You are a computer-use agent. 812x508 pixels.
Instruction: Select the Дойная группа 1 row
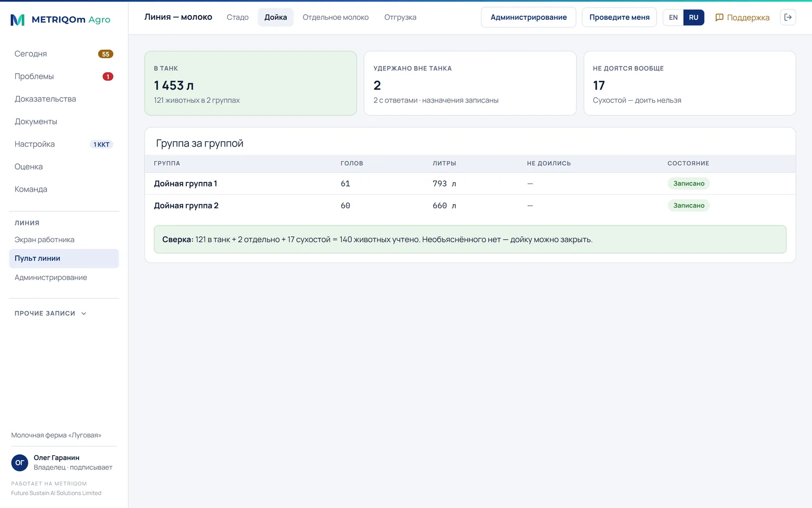point(470,183)
